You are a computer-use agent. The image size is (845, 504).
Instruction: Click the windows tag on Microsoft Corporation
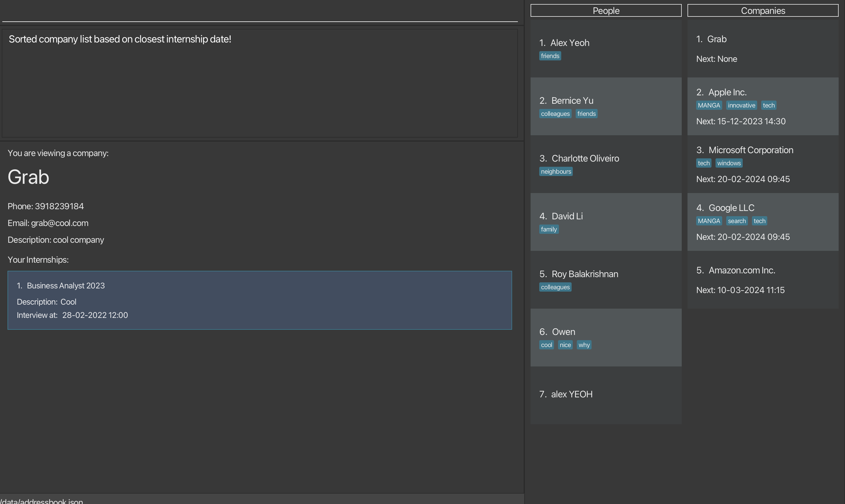tap(729, 163)
